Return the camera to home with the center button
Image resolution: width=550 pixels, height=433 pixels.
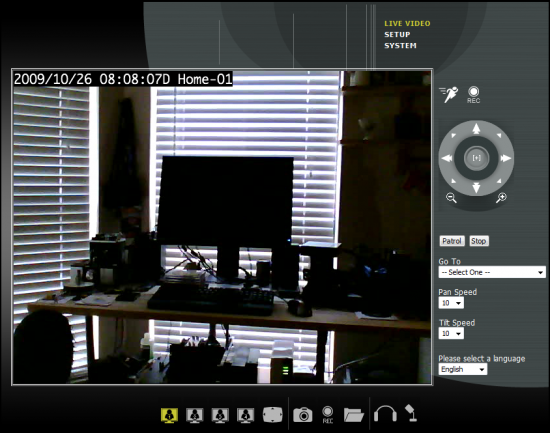476,158
